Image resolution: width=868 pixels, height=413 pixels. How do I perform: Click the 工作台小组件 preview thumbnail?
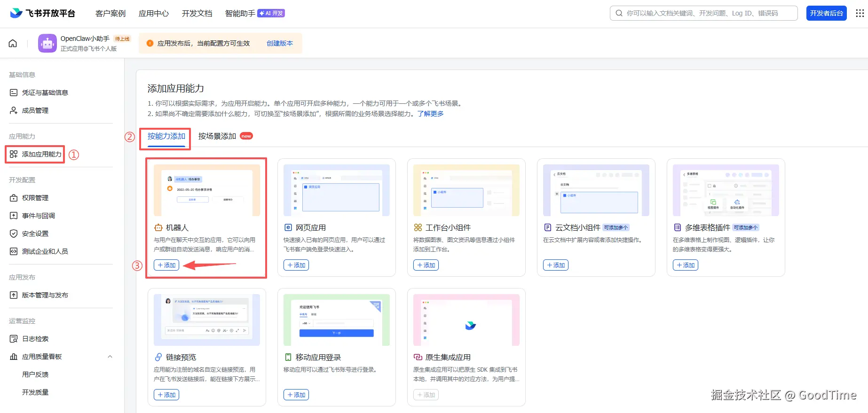click(x=466, y=190)
